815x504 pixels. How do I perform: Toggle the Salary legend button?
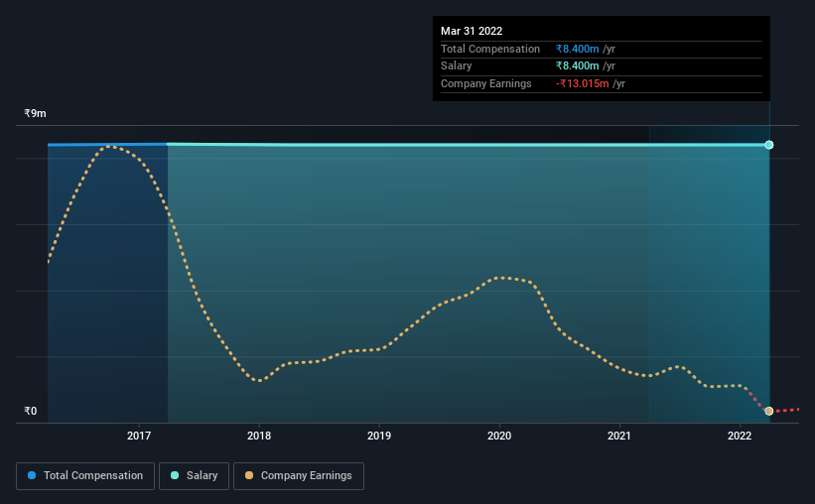(194, 476)
